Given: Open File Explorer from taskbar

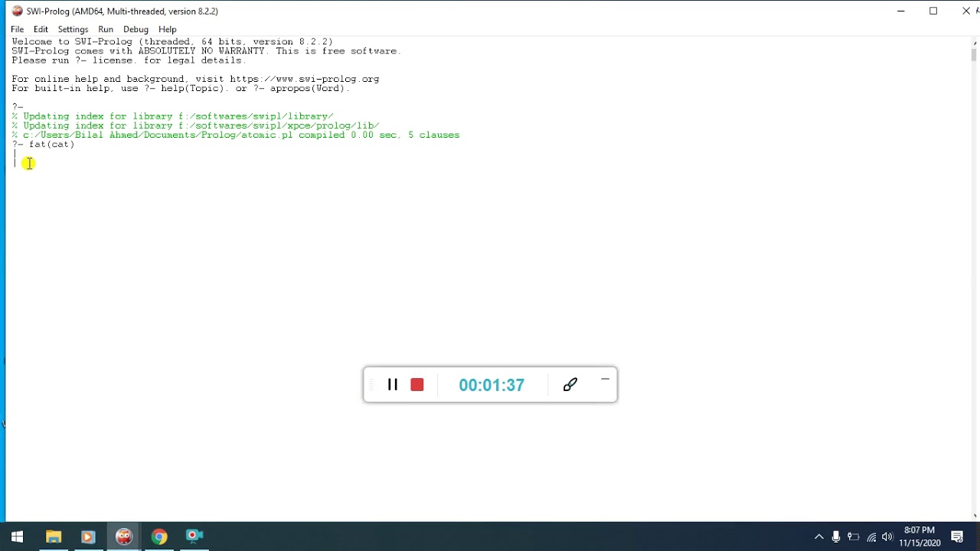Looking at the screenshot, I should (53, 536).
